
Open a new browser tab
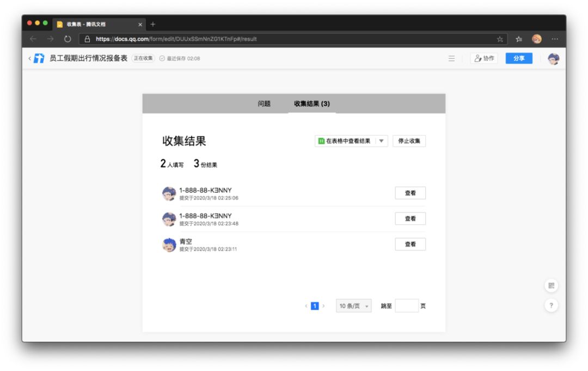tap(152, 25)
